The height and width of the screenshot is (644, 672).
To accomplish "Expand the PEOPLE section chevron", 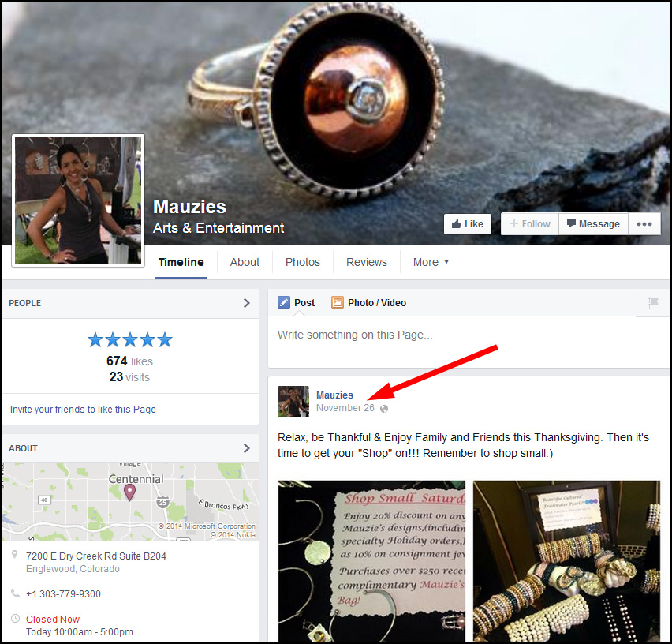I will coord(246,303).
